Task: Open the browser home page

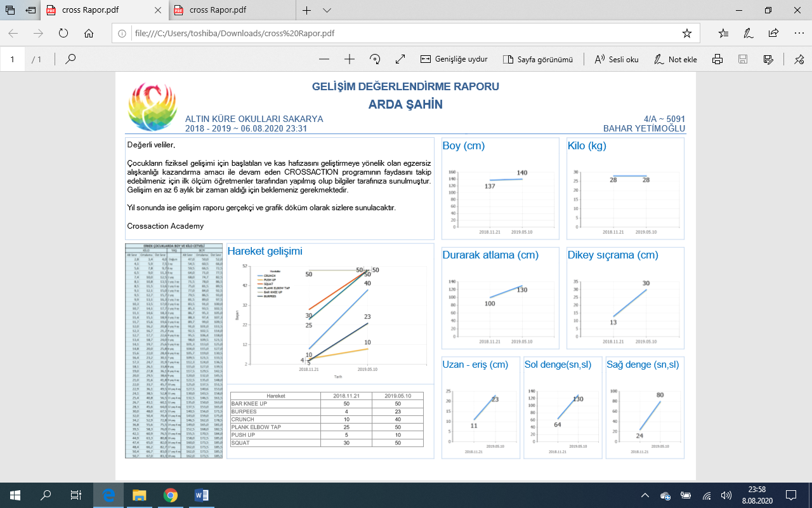Action: [89, 33]
